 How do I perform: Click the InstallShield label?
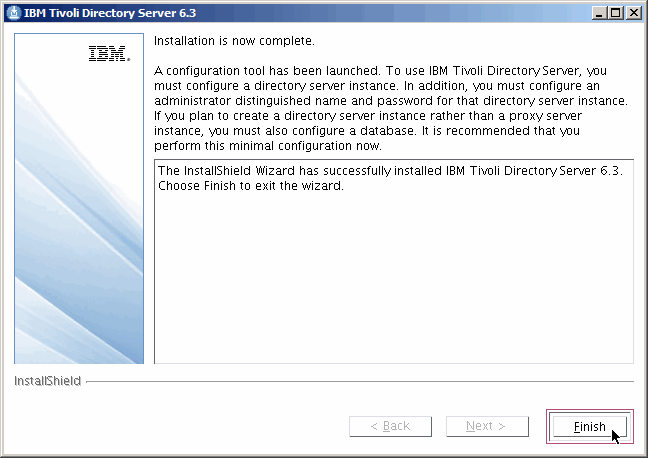[x=48, y=381]
